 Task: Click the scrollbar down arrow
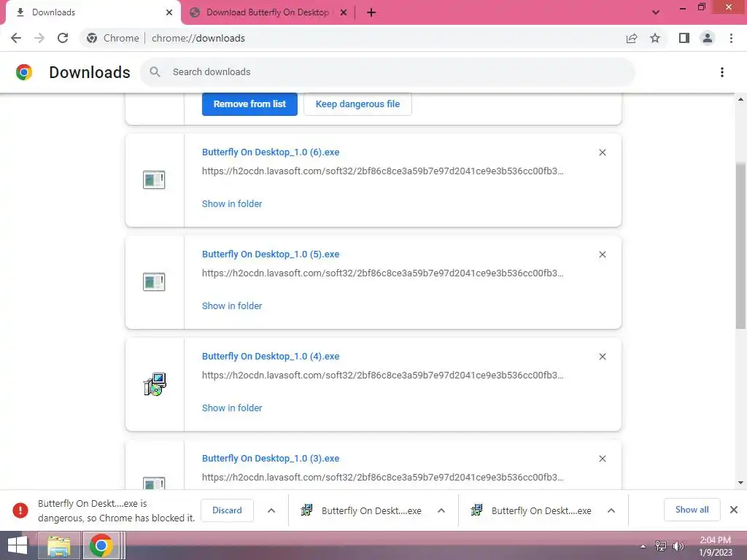tap(740, 483)
